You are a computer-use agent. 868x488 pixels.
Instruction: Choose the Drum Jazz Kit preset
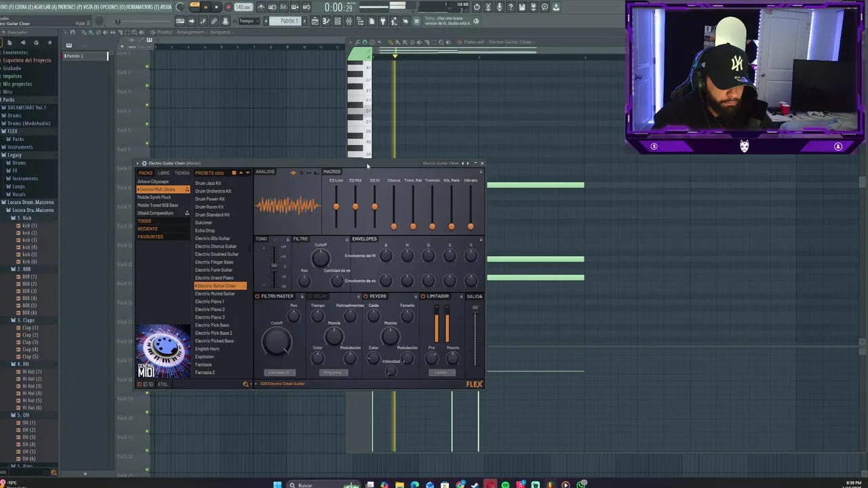tap(208, 183)
